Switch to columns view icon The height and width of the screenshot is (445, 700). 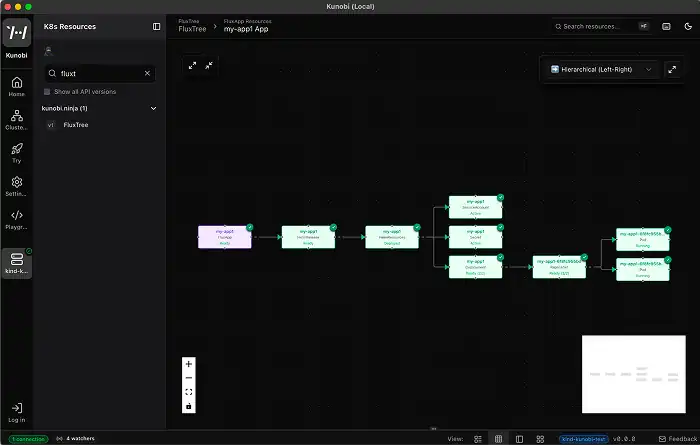point(498,439)
